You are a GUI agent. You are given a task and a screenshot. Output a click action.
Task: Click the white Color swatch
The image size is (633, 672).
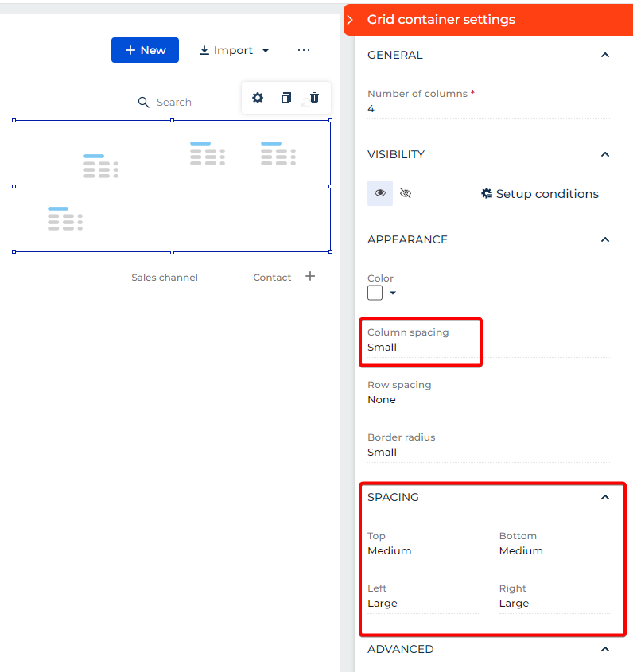click(375, 293)
